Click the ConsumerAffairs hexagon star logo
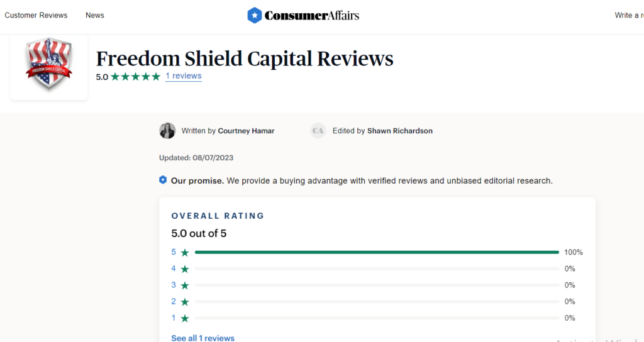 pos(254,16)
